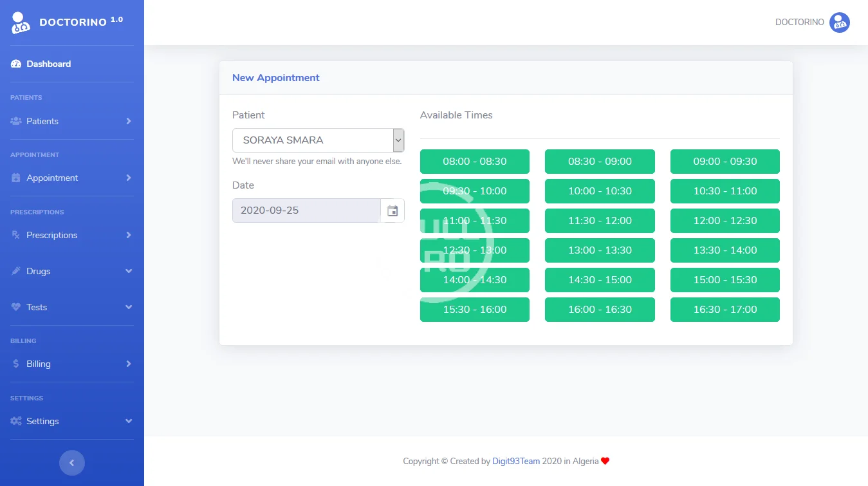Image resolution: width=868 pixels, height=486 pixels.
Task: Select the 08:00 - 08:30 time slot
Action: [474, 162]
